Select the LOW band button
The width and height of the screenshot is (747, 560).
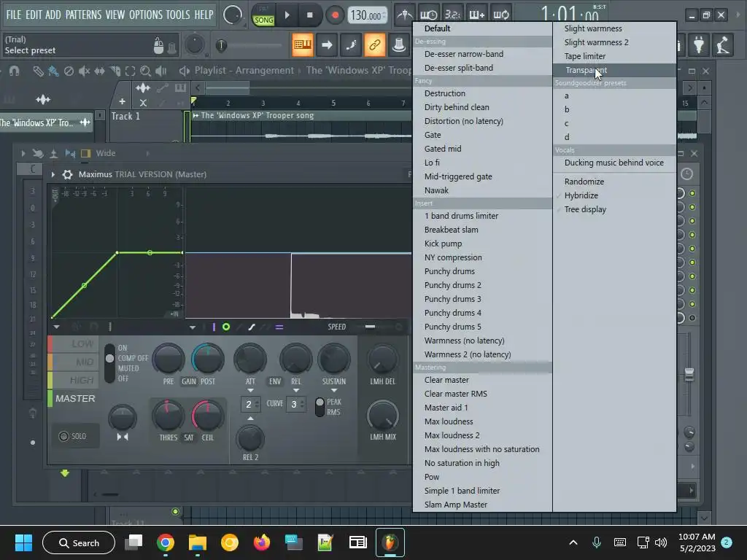pyautogui.click(x=74, y=344)
